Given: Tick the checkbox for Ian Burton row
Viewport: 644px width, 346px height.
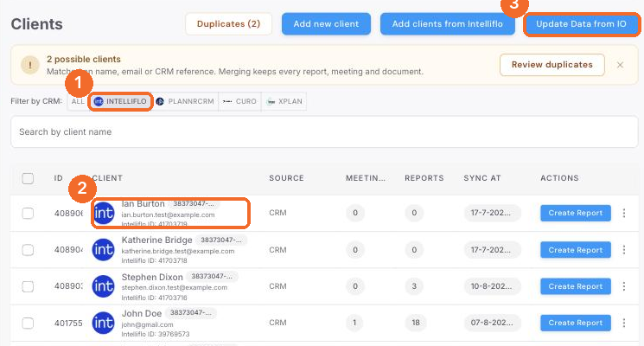Looking at the screenshot, I should pos(28,214).
